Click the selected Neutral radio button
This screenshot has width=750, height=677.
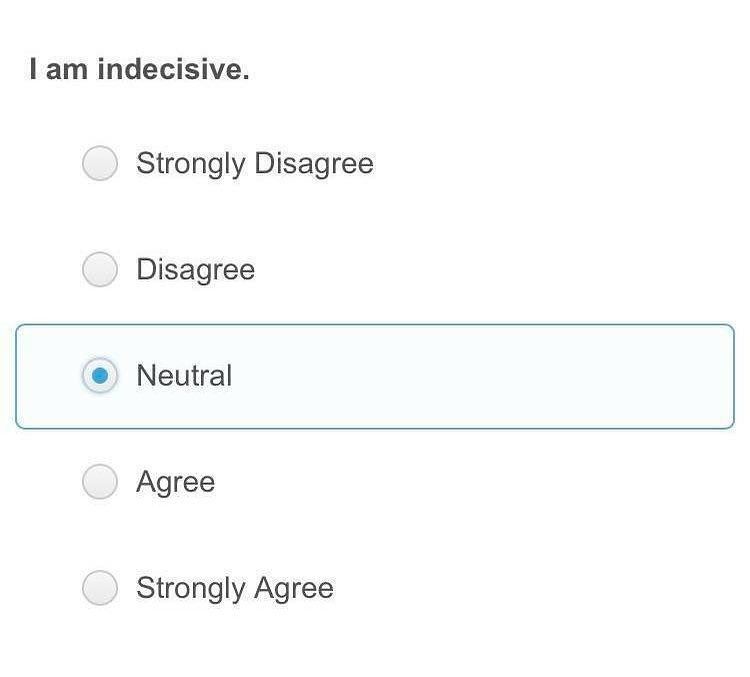tap(100, 376)
